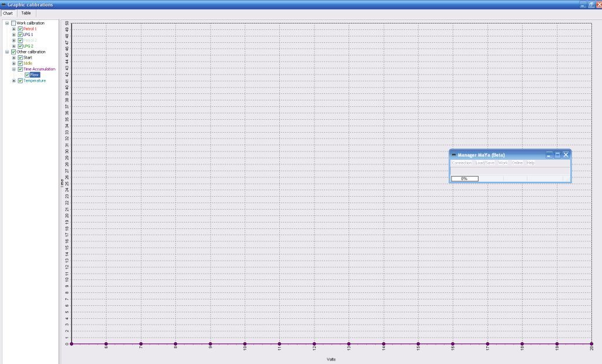Select the Work calibration tree label

click(31, 23)
